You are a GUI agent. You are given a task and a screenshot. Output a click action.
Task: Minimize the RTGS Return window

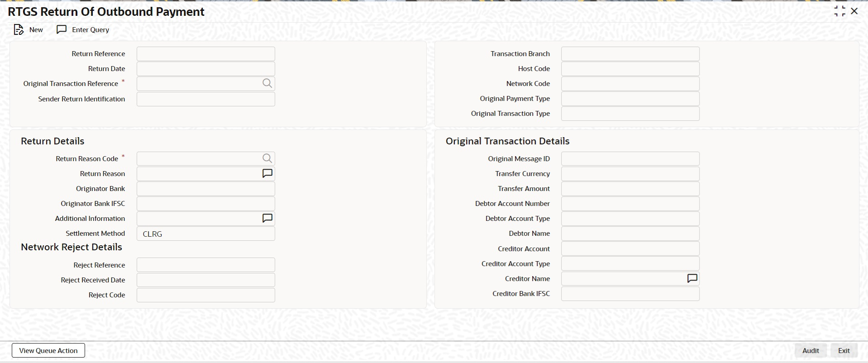(x=840, y=11)
